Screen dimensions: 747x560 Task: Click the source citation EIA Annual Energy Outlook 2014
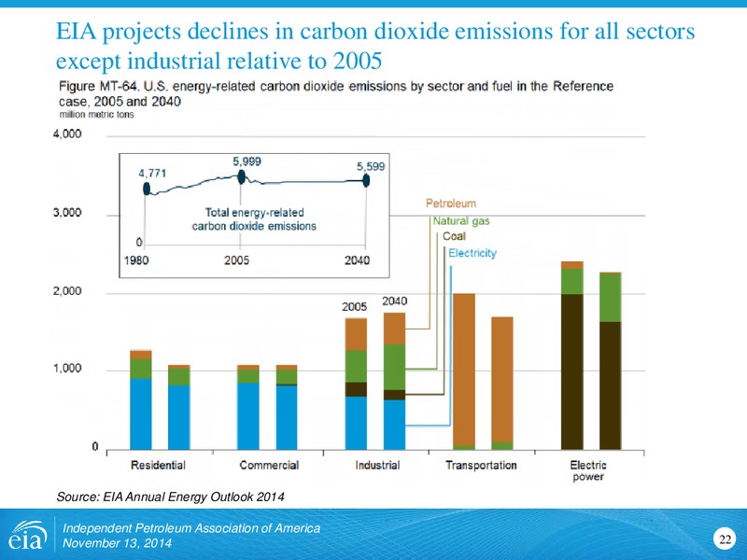tap(170, 497)
